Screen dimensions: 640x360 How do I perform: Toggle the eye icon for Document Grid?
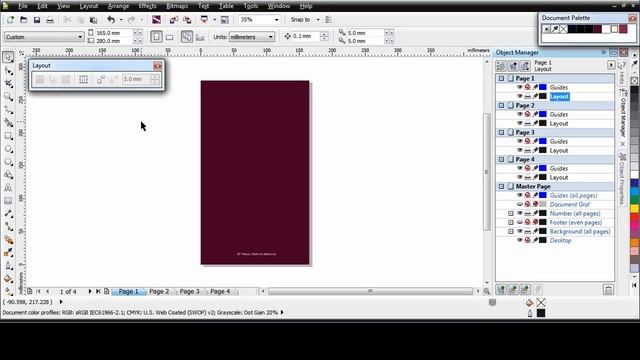(x=520, y=204)
